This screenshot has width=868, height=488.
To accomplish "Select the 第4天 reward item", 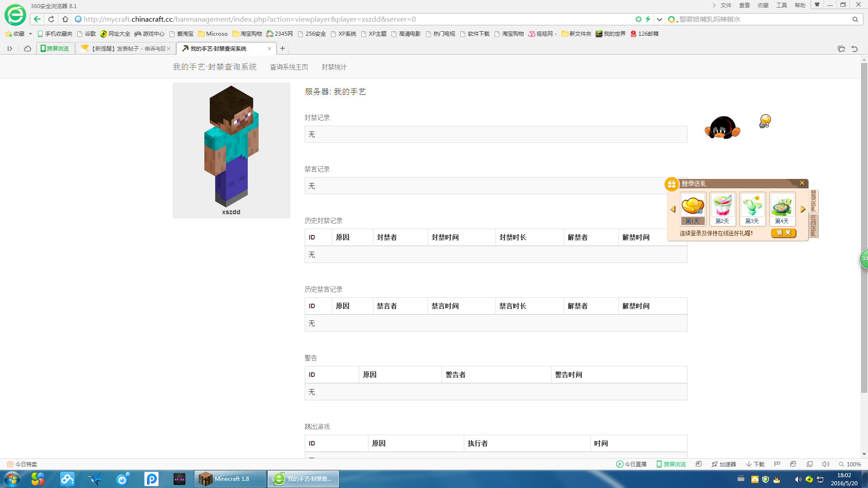I will click(782, 209).
